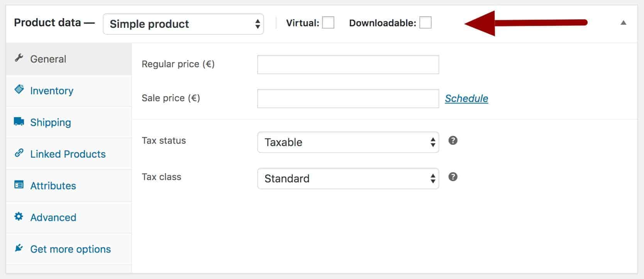Collapse the Product data panel with the triangle

click(x=623, y=23)
